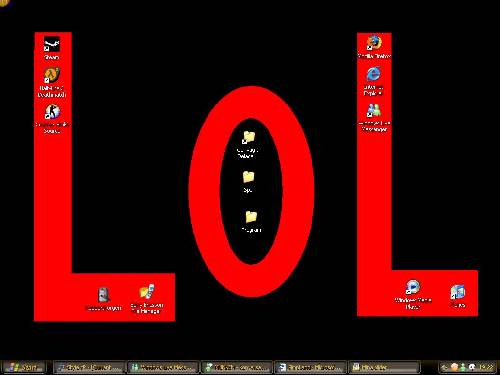
Task: Open the Internet Explorer desktop icon
Action: (373, 81)
